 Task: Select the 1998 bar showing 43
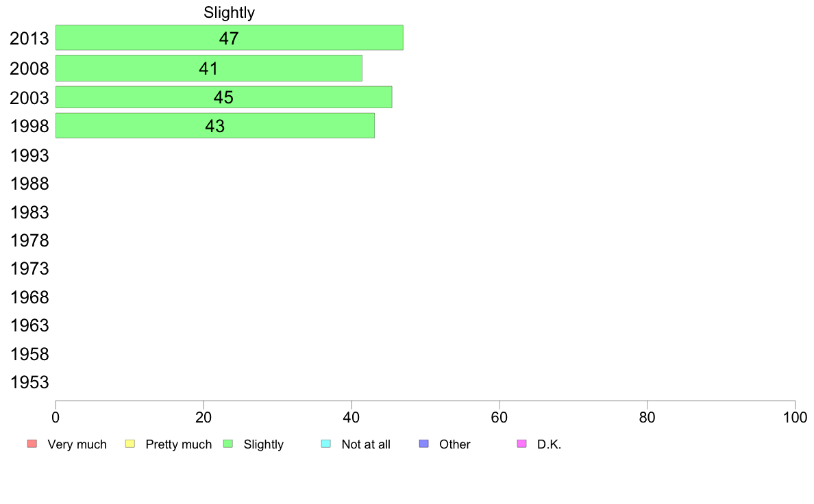[x=215, y=125]
